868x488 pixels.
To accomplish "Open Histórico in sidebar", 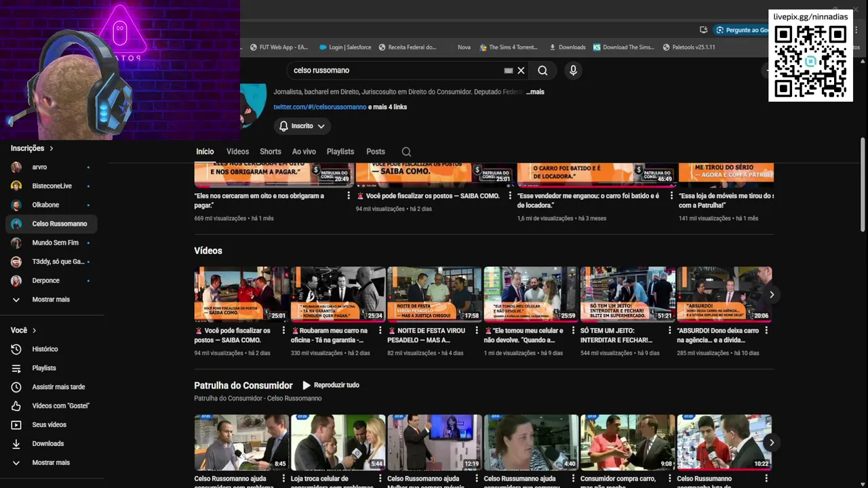I will tap(45, 349).
